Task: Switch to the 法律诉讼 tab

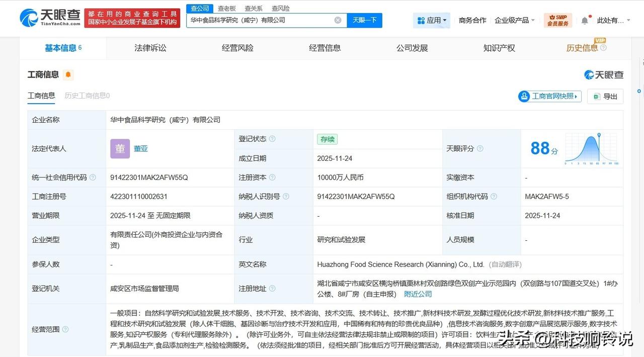Action: (x=149, y=48)
